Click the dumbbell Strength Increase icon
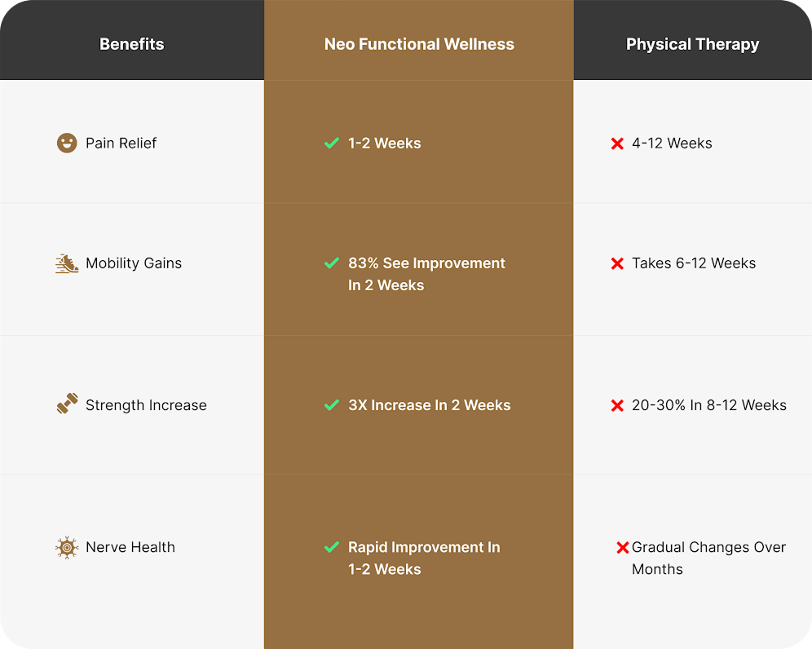812x649 pixels. point(67,404)
